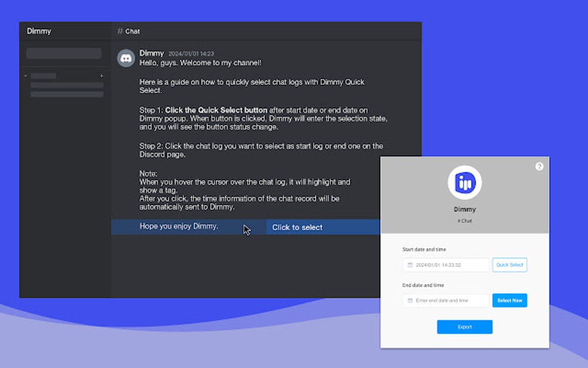Click the plus icon in the channel sidebar
The image size is (588, 368).
pos(101,75)
